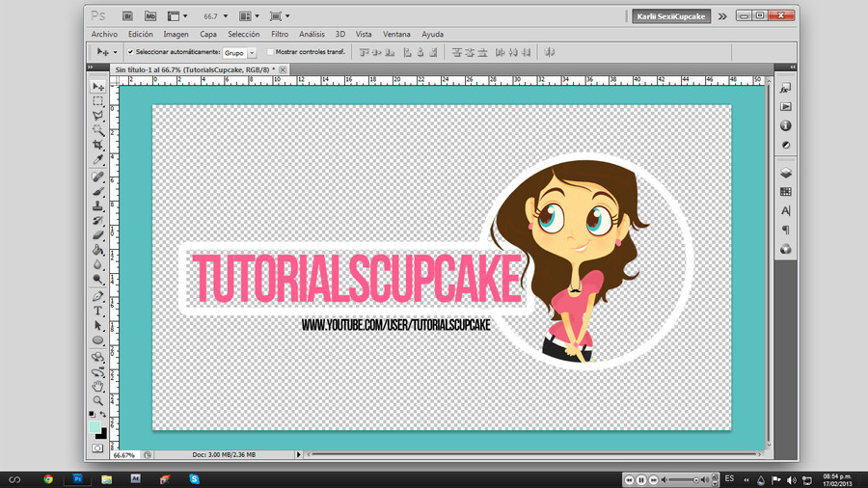
Task: Select the Sin título-1 document tab
Action: point(195,69)
